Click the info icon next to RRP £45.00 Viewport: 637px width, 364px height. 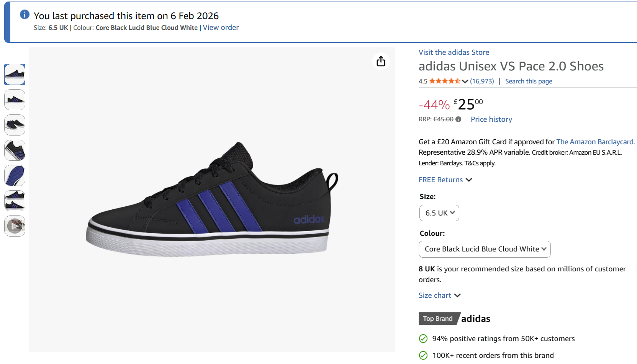click(x=458, y=119)
